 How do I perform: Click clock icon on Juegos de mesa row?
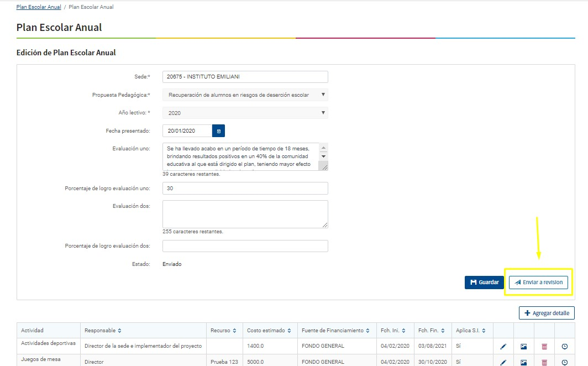click(x=564, y=362)
